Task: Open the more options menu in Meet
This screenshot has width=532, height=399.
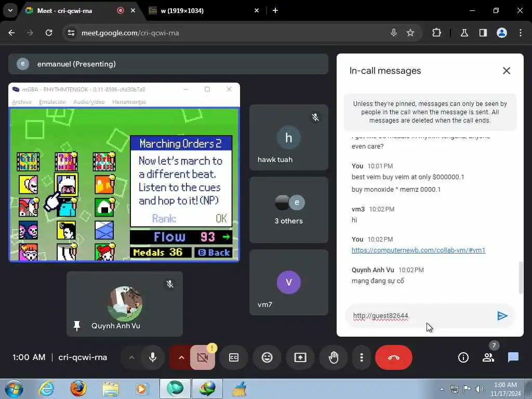Action: [362, 357]
